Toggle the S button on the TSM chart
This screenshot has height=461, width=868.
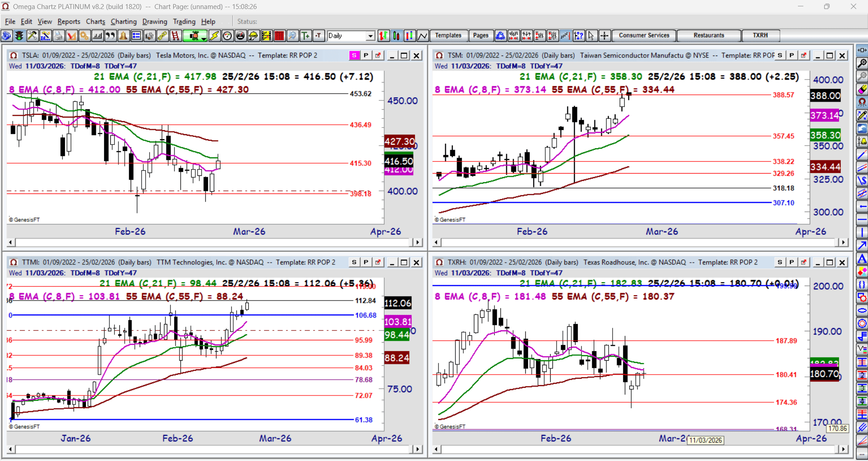[x=780, y=55]
